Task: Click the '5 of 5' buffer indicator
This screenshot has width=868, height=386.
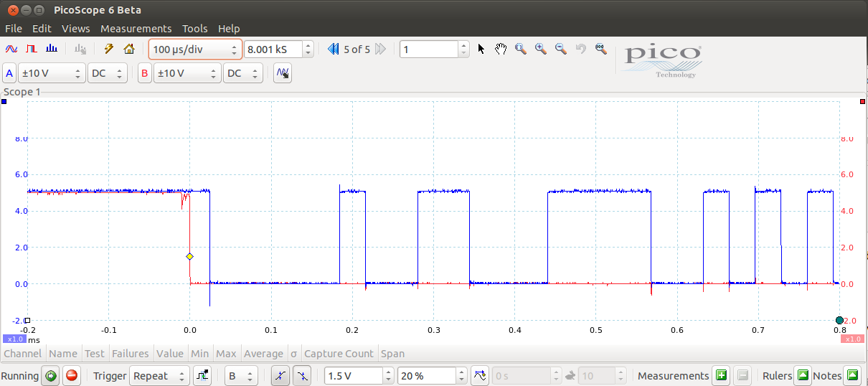Action: (x=357, y=49)
